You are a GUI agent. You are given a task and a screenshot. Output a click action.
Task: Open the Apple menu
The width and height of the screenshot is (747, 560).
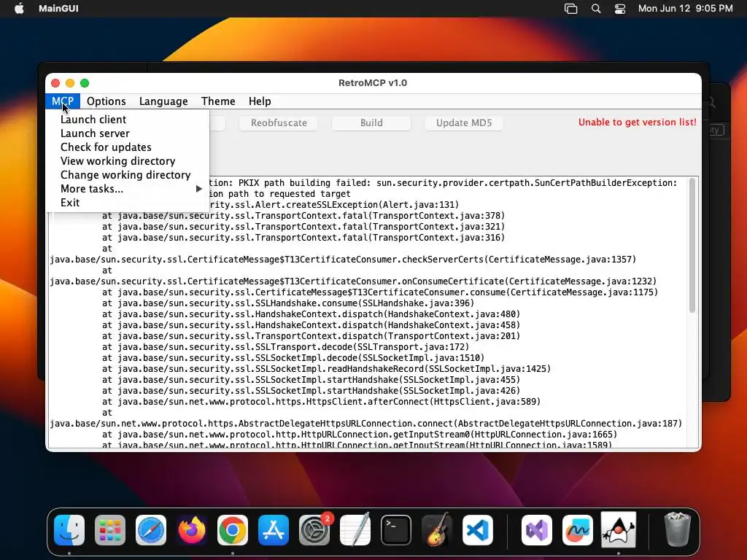(19, 9)
